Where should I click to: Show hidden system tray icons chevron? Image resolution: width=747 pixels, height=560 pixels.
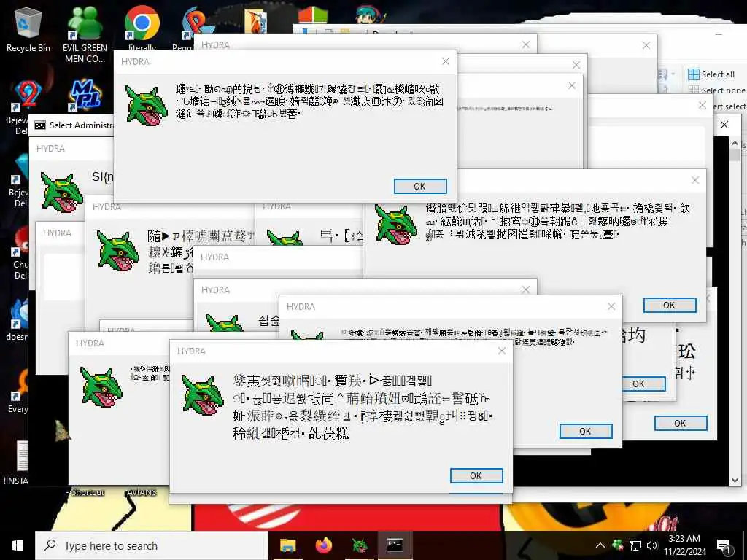pos(600,545)
